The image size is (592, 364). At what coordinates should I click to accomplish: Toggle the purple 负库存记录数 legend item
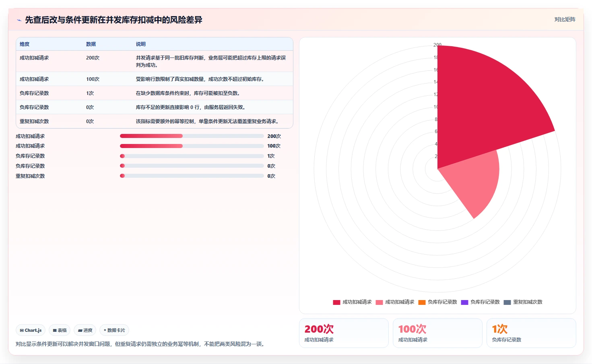tap(480, 302)
